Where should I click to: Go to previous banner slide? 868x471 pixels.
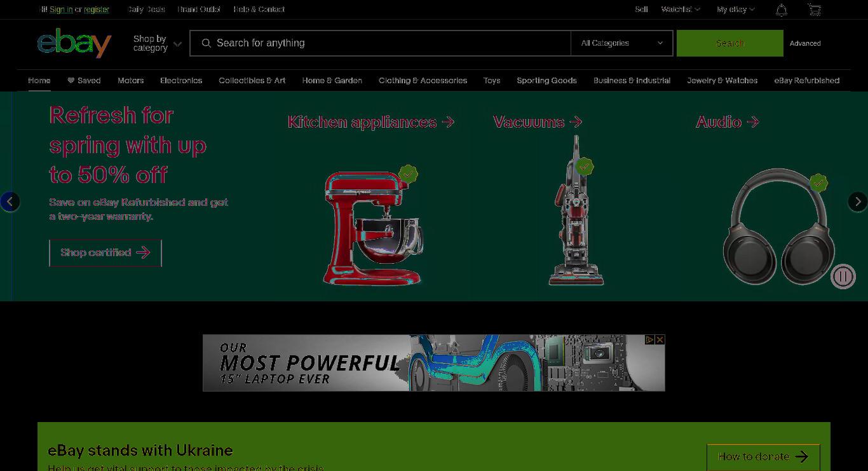(x=10, y=201)
